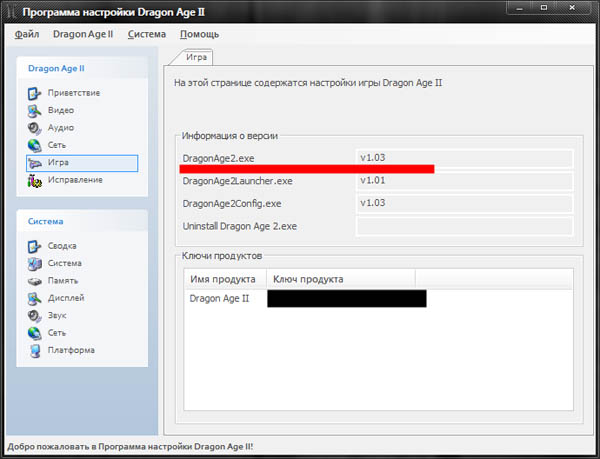The height and width of the screenshot is (459, 600).
Task: Click the Видео monitor icon
Action: click(x=34, y=111)
